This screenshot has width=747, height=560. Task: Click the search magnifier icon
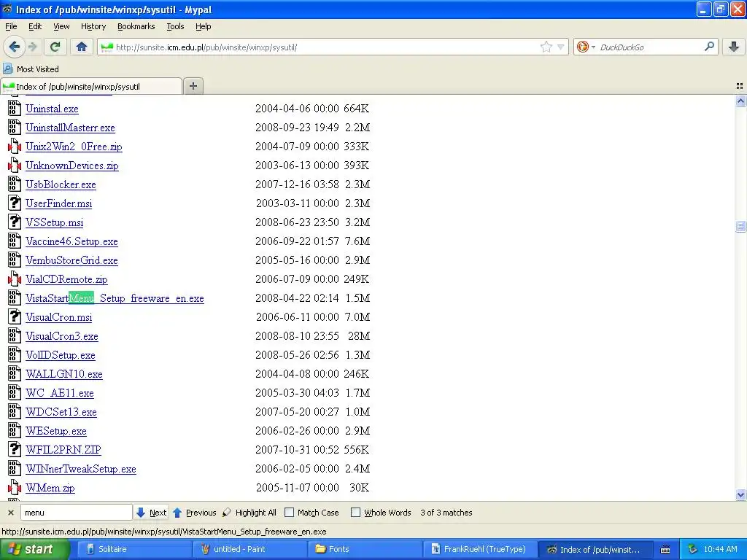[x=709, y=47]
